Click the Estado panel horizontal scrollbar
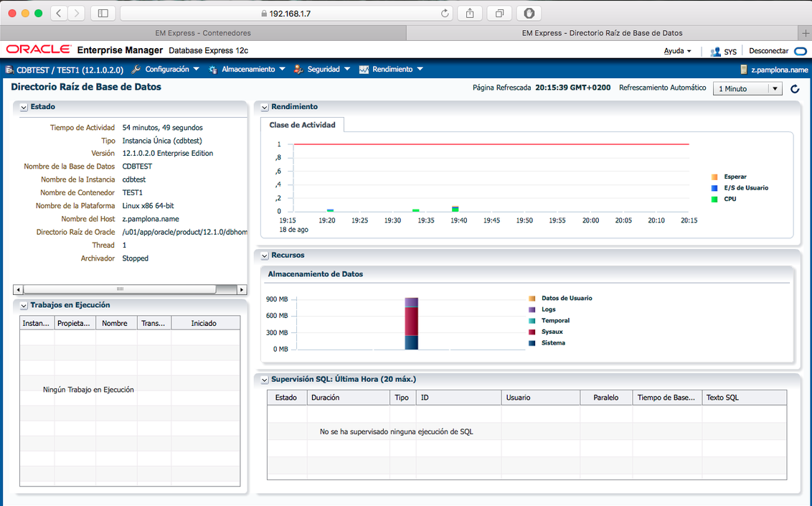The width and height of the screenshot is (812, 506). pyautogui.click(x=120, y=289)
